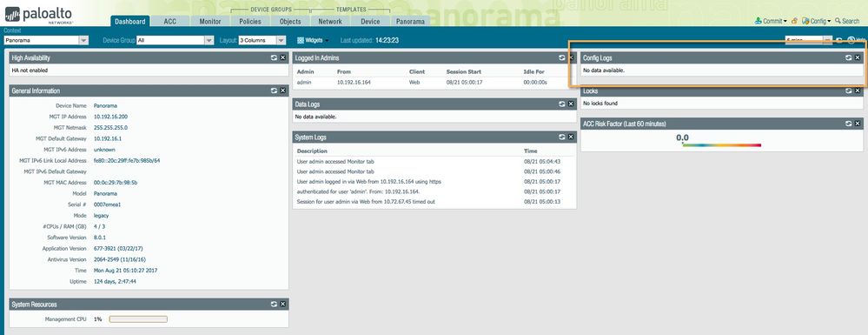Close the Locks widget
868x335 pixels.
(x=858, y=90)
